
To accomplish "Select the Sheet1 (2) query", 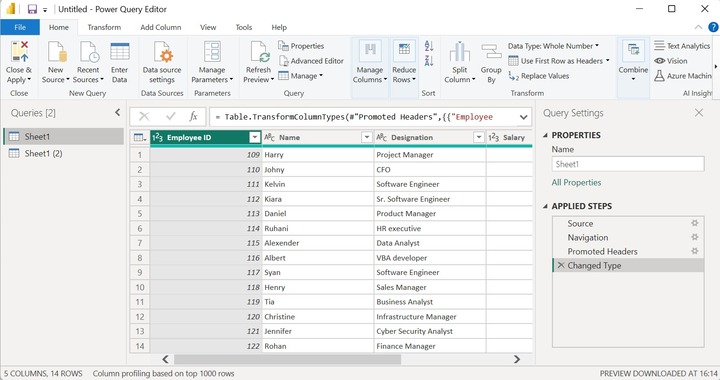I will pos(63,153).
